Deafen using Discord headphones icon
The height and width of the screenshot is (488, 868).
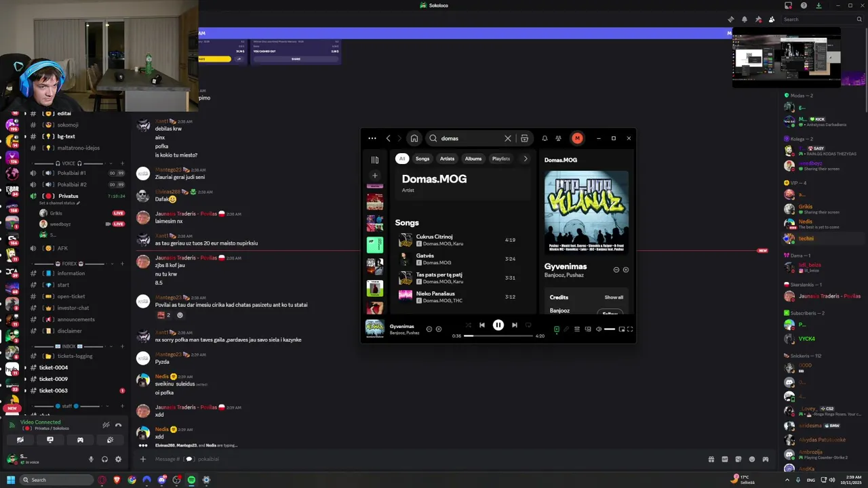tap(104, 459)
